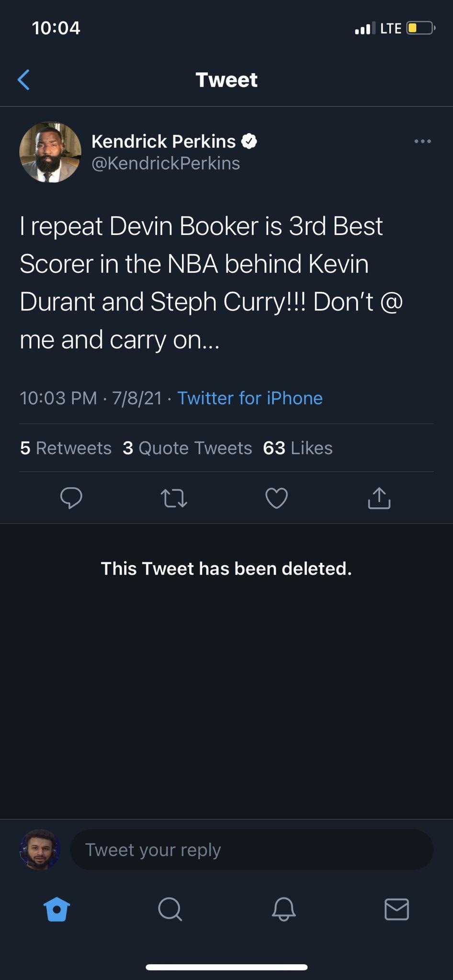Tap the back arrow to leave tweet
This screenshot has width=453, height=980.
coord(24,79)
